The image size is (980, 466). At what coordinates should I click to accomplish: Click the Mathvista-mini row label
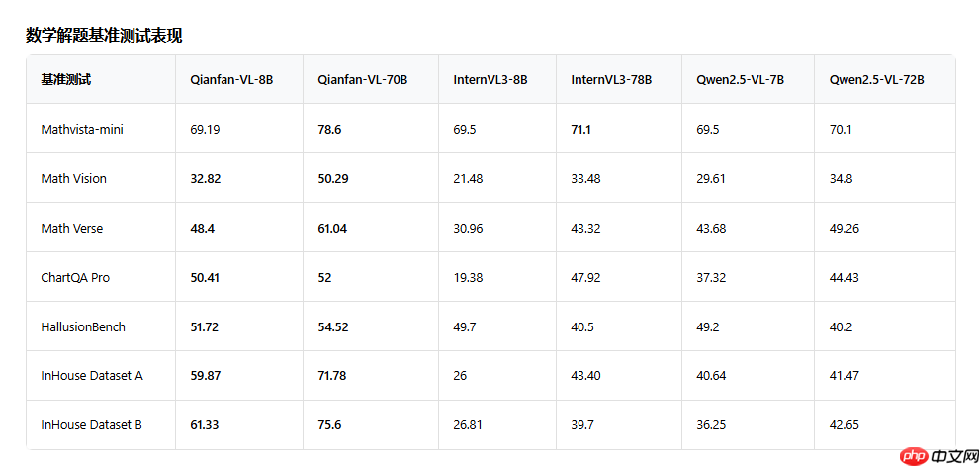[x=83, y=129]
